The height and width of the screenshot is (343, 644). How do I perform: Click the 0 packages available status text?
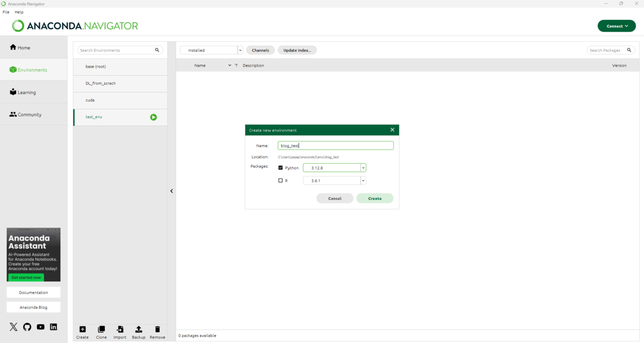(197, 335)
